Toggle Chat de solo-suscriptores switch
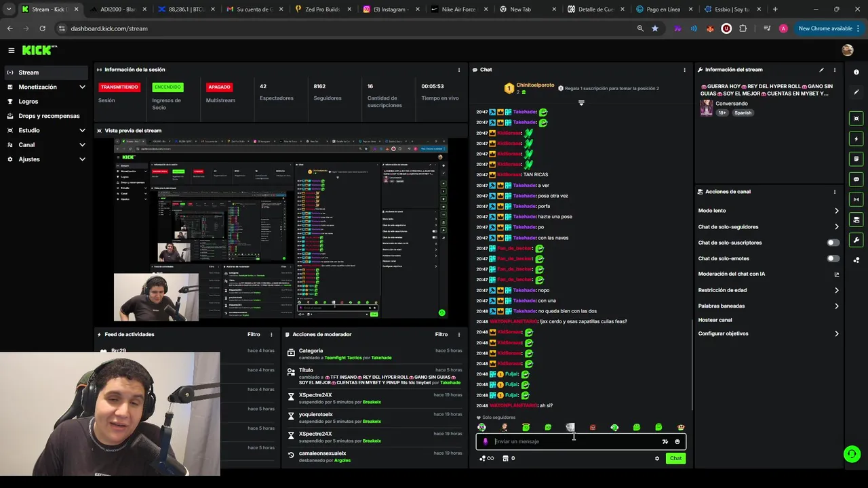The width and height of the screenshot is (868, 488). [x=833, y=243]
